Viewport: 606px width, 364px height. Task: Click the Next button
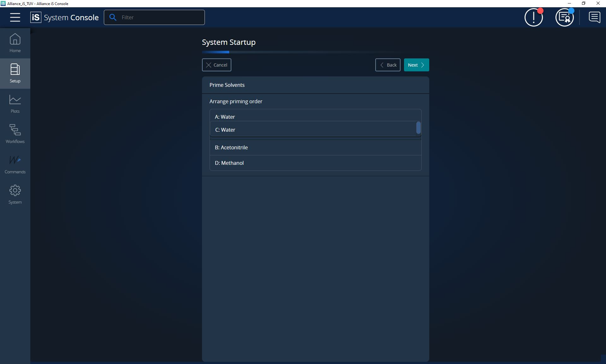click(x=416, y=65)
